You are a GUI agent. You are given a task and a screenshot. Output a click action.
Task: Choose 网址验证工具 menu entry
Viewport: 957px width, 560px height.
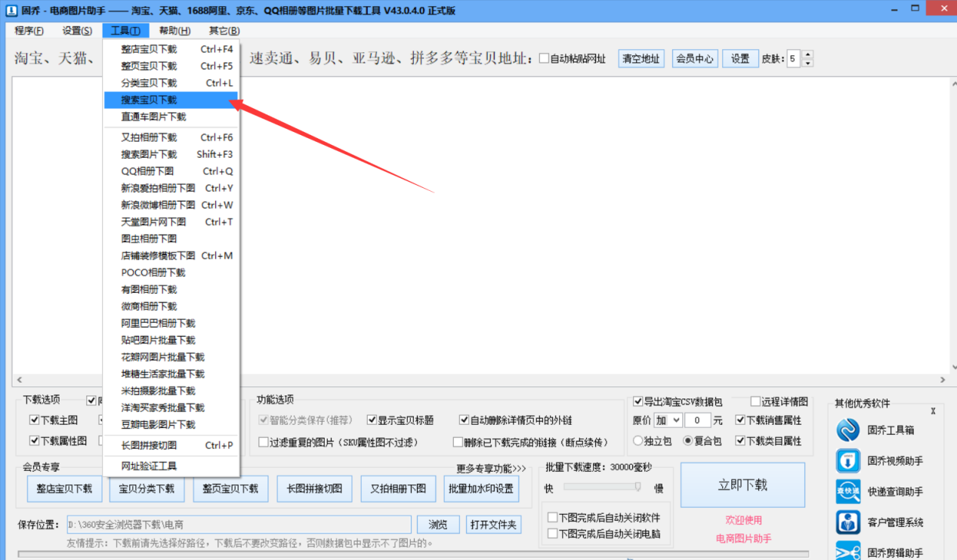pos(149,466)
